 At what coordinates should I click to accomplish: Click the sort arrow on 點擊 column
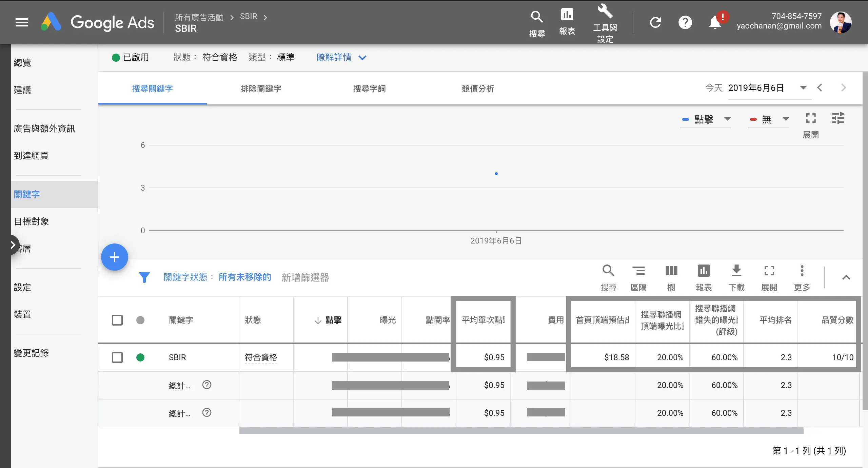[318, 320]
